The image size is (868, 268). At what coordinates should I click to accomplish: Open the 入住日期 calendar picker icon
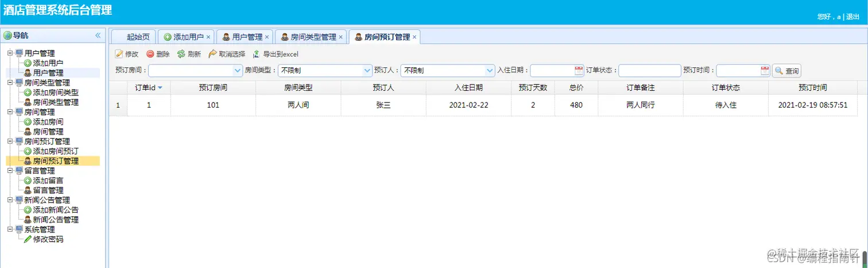click(579, 70)
